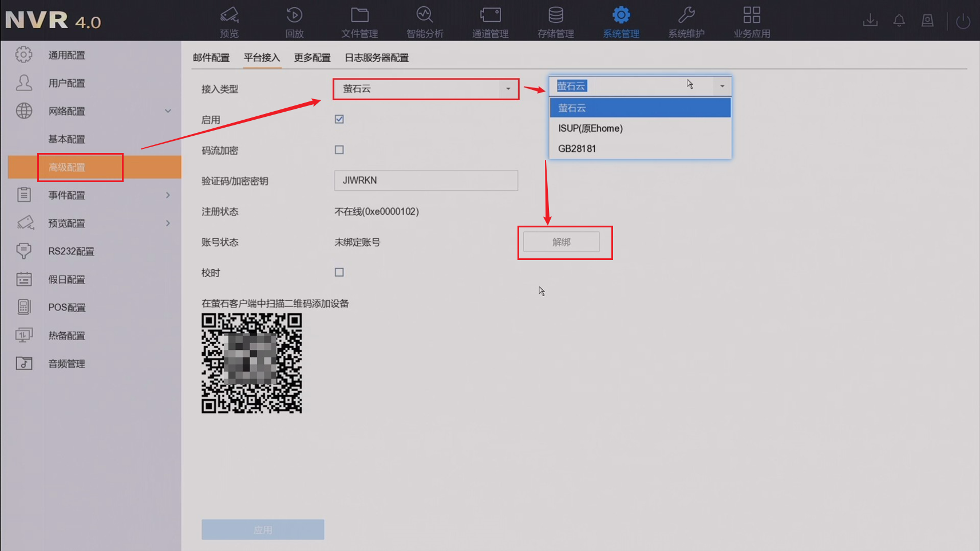Screen dimensions: 980x551
Task: Click the 解绑 unbind button
Action: (561, 242)
